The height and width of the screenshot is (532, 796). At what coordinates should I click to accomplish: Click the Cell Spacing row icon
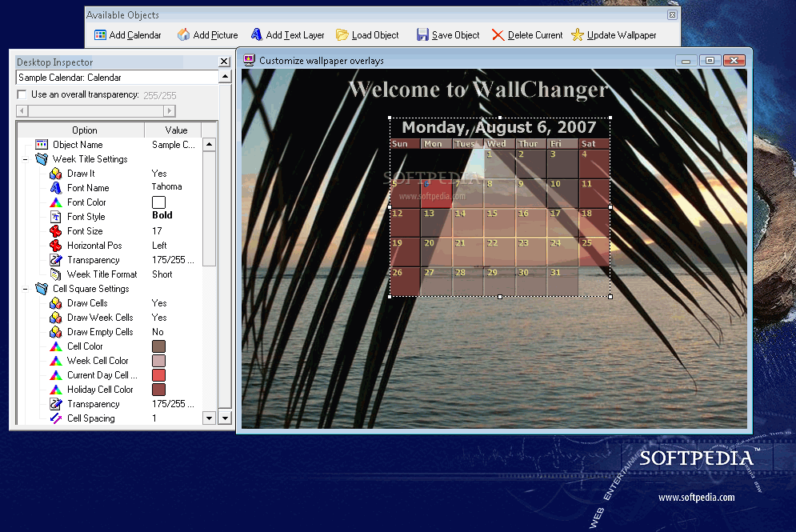coord(56,418)
